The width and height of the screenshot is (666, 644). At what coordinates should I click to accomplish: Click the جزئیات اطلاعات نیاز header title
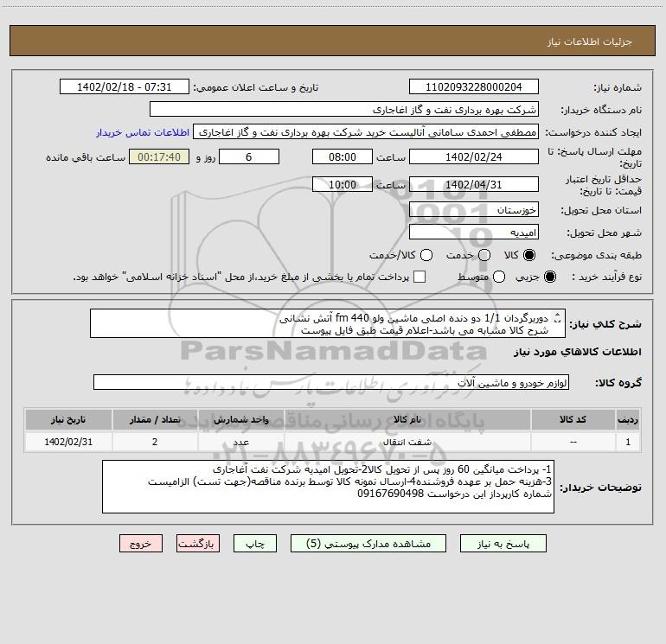590,41
